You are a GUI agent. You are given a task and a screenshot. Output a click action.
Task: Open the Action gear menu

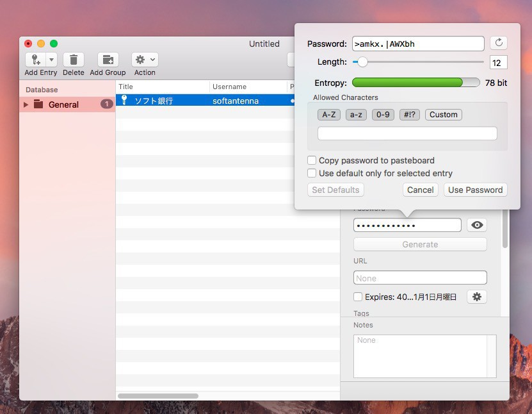[x=145, y=60]
